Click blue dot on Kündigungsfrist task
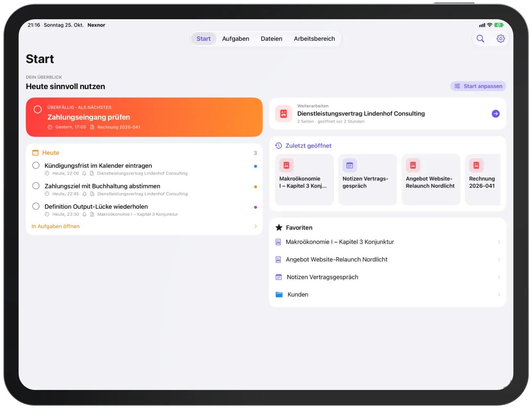 255,166
